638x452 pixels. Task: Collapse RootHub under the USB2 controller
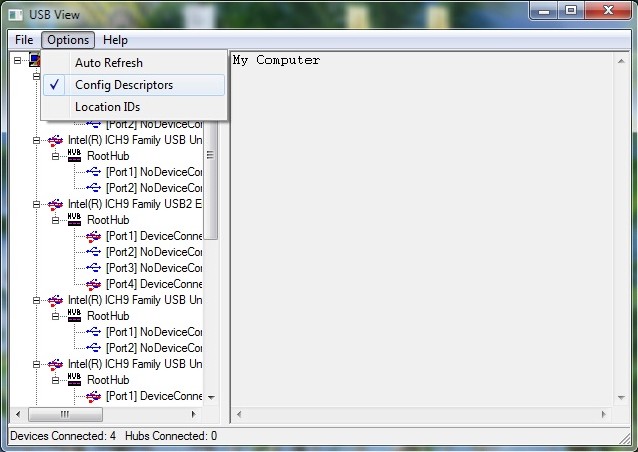[x=56, y=220]
